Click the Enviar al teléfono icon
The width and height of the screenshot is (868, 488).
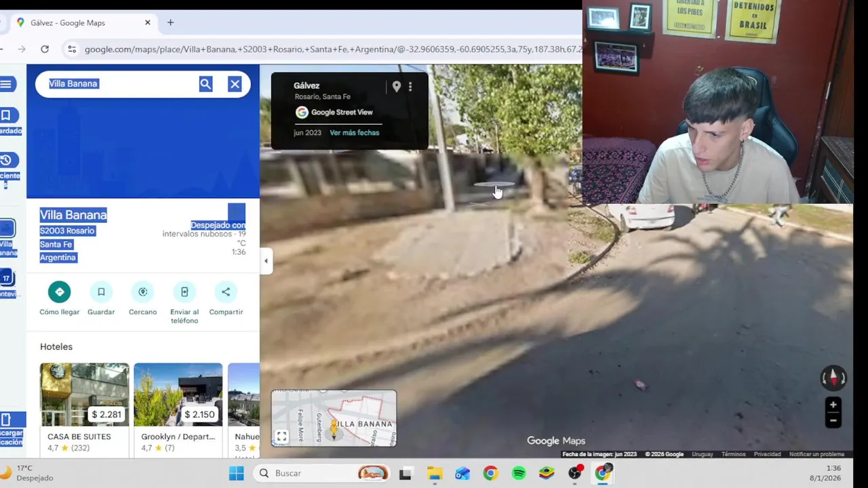click(x=184, y=292)
